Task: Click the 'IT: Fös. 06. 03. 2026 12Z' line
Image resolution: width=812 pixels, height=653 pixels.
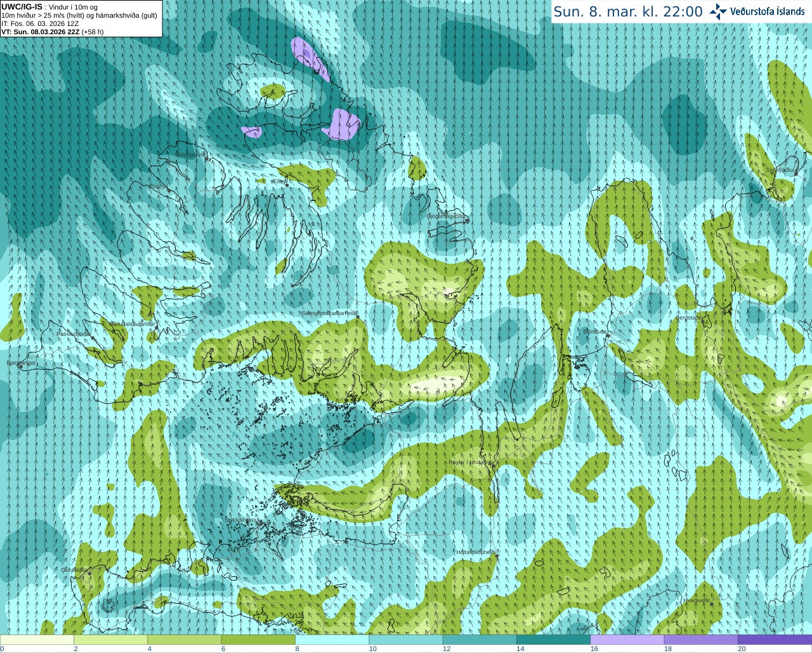Action: 40,23
